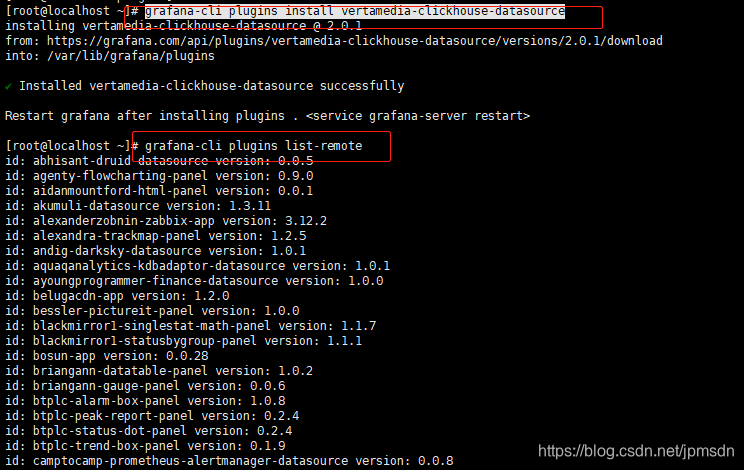The width and height of the screenshot is (744, 470).
Task: Click 'Installed vertamedia-clickhouse-datasource successfully' text
Action: tap(212, 86)
